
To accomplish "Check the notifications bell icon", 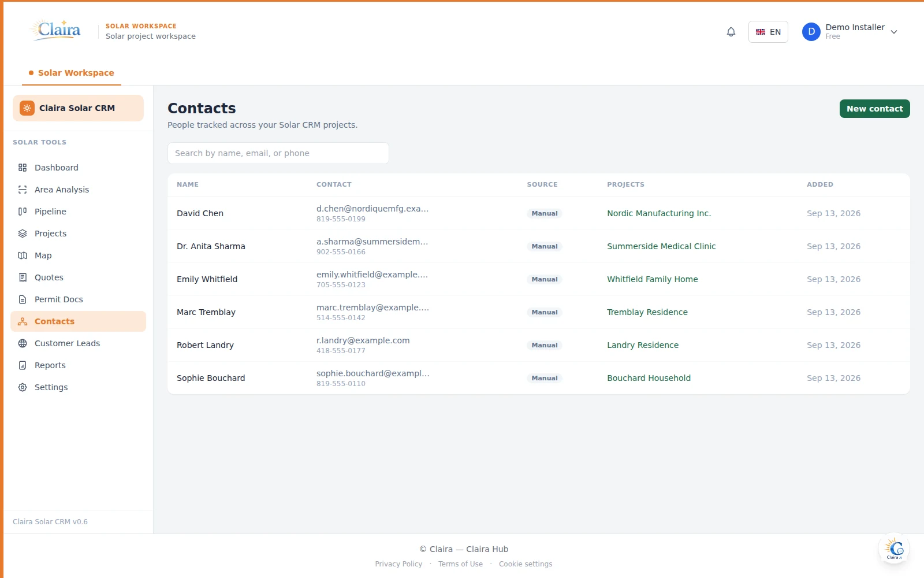I will pyautogui.click(x=731, y=32).
